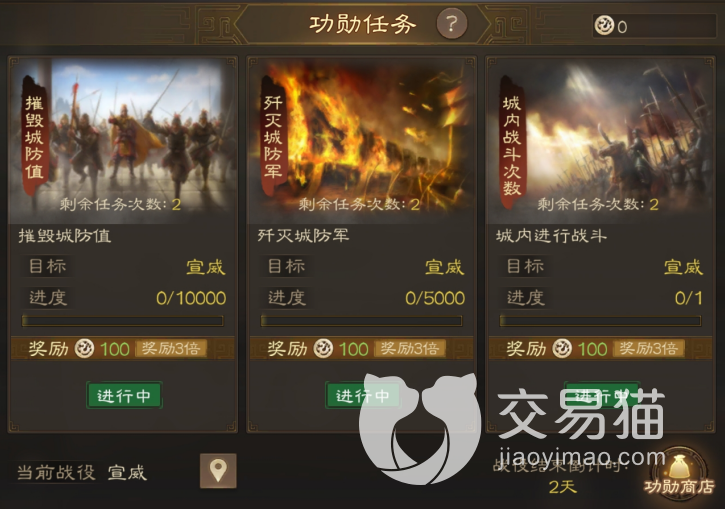This screenshot has height=509, width=725.
Task: Select the 歼灭城防军 burning wall artwork
Action: [x=362, y=139]
